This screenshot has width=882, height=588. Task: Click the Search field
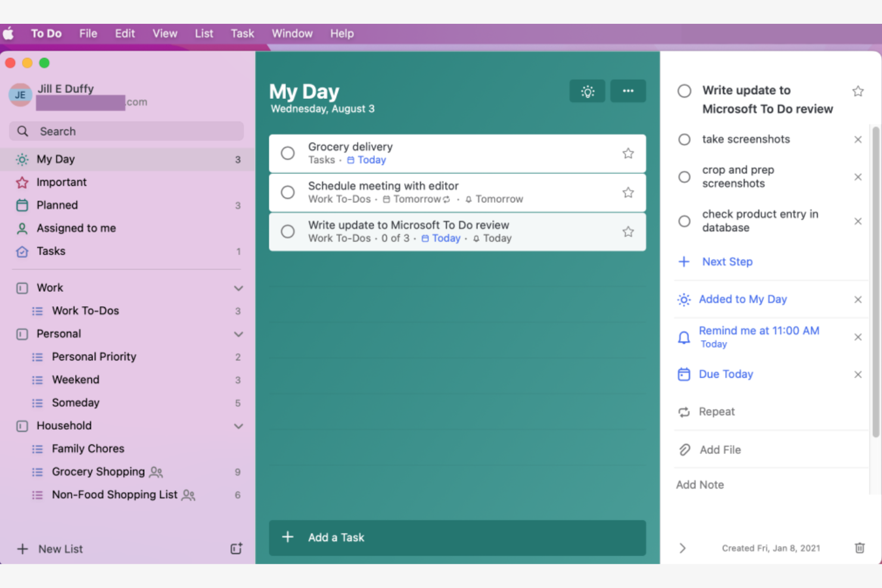point(126,131)
